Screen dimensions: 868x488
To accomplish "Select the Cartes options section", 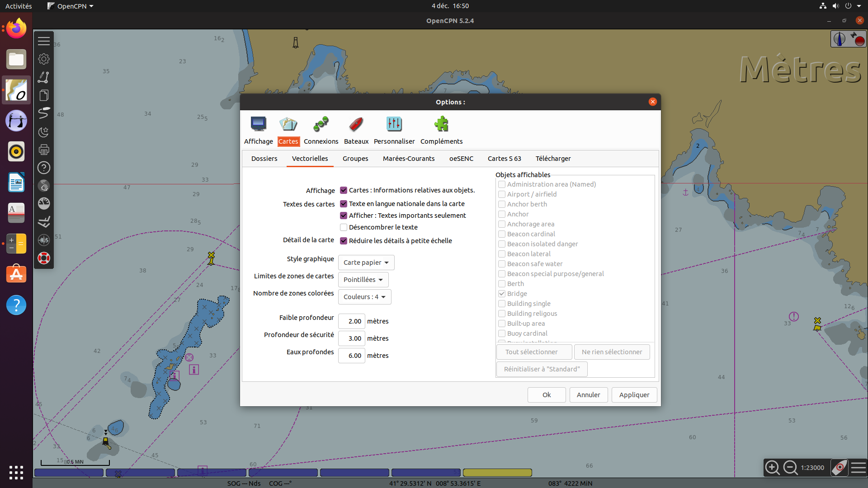I will (288, 130).
